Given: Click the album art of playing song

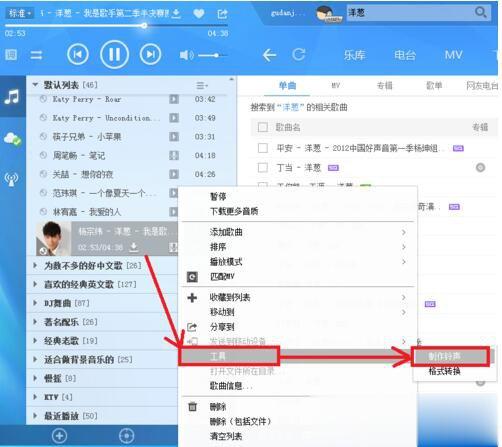Looking at the screenshot, I should tap(53, 238).
